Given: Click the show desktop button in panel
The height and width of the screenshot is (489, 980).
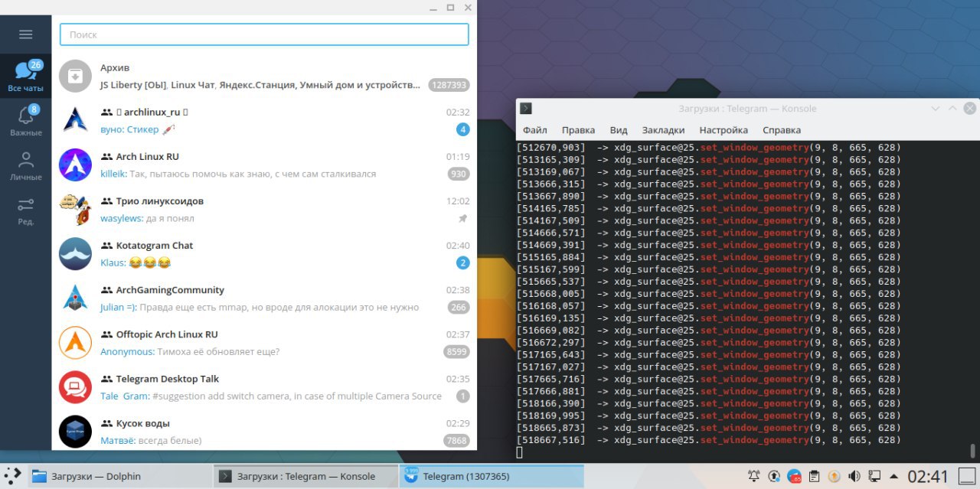Looking at the screenshot, I should (966, 476).
